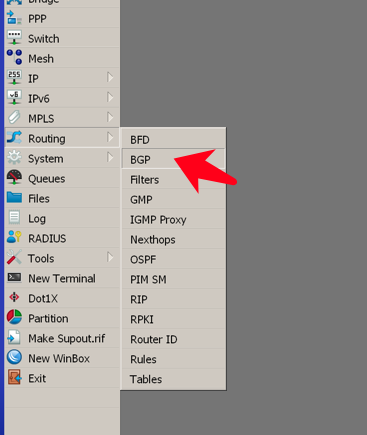This screenshot has height=435, width=367.
Task: Expand the MPLS submenu arrow
Action: click(x=110, y=117)
